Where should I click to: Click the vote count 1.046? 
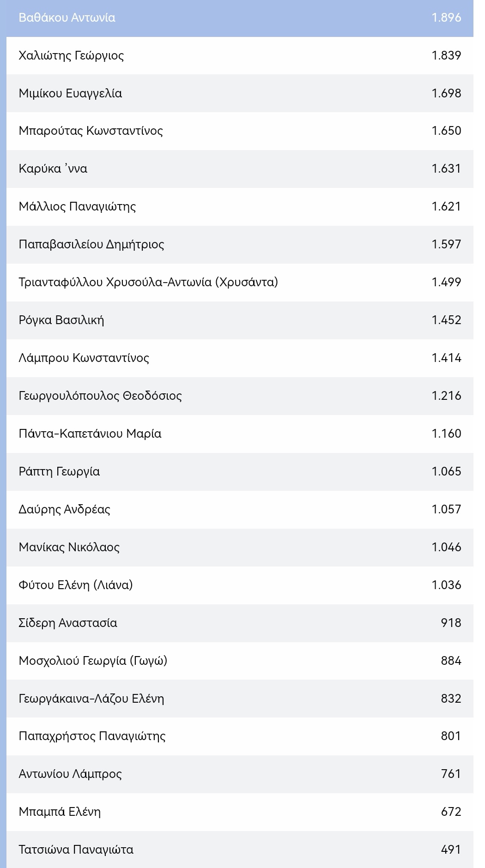point(446,547)
